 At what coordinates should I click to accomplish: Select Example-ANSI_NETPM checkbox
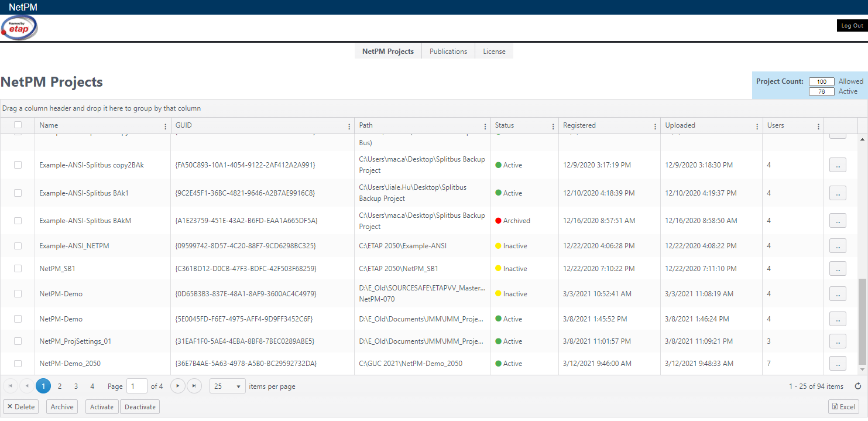click(x=18, y=246)
